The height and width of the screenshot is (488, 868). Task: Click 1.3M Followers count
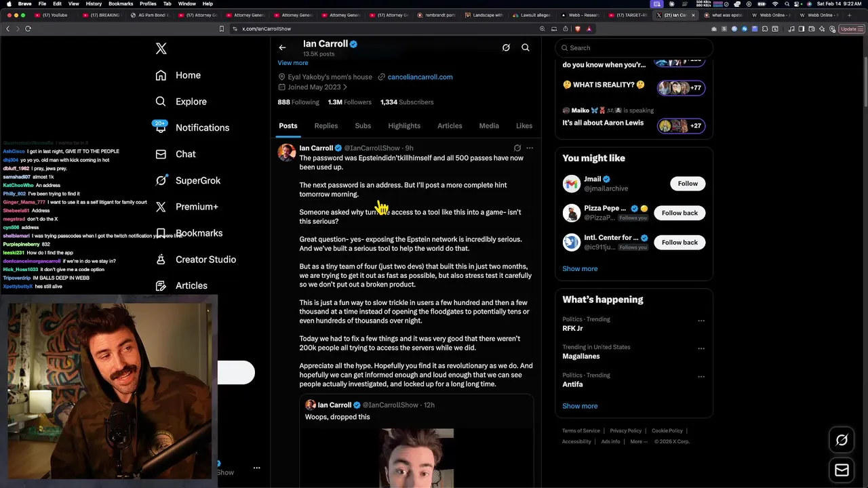pyautogui.click(x=349, y=102)
